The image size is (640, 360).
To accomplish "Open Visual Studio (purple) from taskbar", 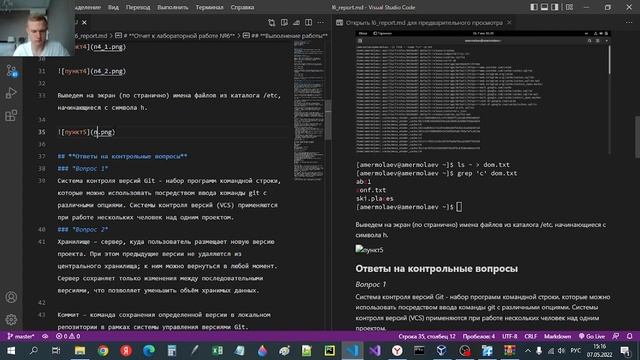I will tap(375, 351).
